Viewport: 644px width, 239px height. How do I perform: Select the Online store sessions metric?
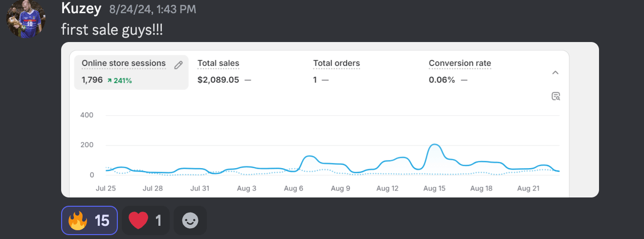coord(123,64)
